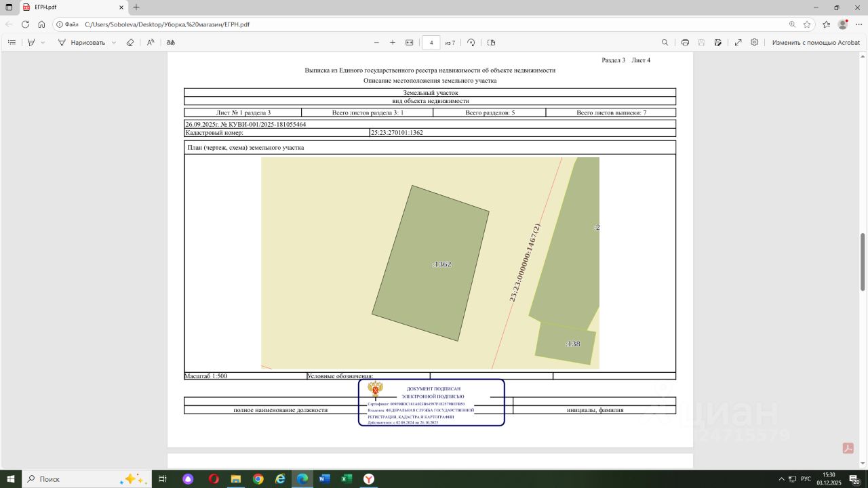Launch Google Chrome from the taskbar
Image resolution: width=868 pixels, height=488 pixels.
click(x=258, y=479)
